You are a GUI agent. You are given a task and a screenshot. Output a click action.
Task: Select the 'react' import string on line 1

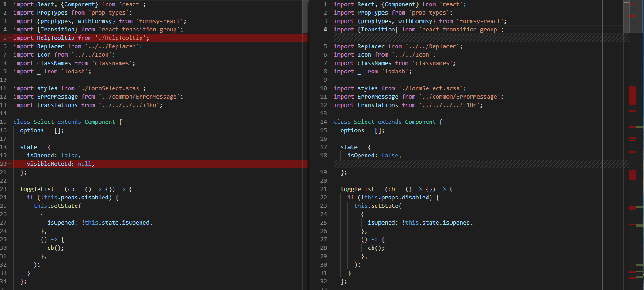pyautogui.click(x=130, y=4)
